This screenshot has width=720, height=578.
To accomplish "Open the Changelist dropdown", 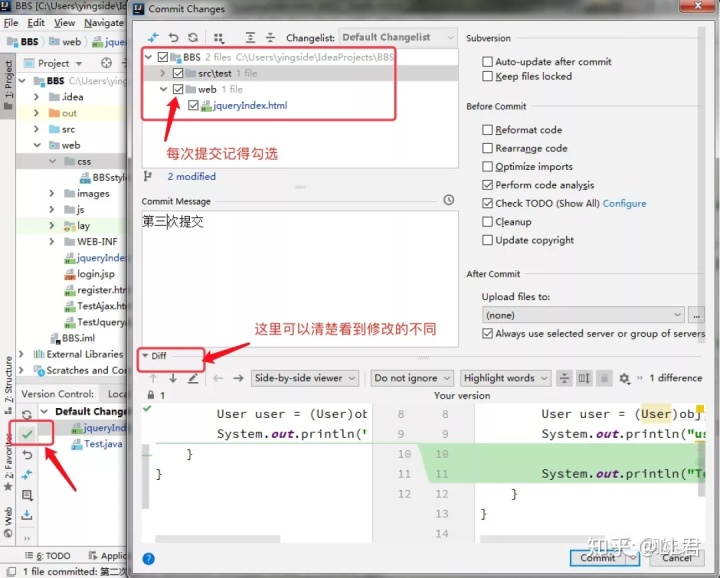I will point(398,37).
